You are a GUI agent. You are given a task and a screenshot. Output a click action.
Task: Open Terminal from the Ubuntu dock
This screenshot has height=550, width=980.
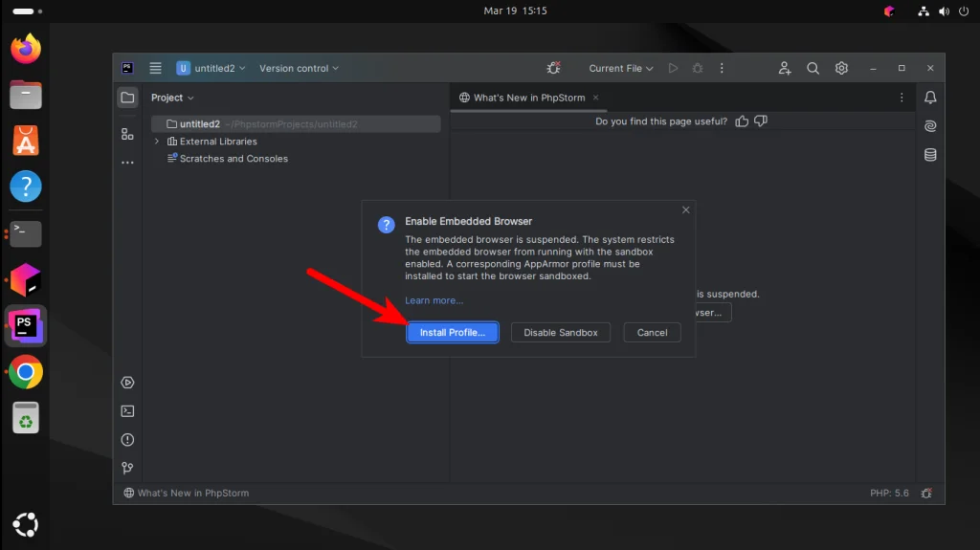[x=26, y=233]
